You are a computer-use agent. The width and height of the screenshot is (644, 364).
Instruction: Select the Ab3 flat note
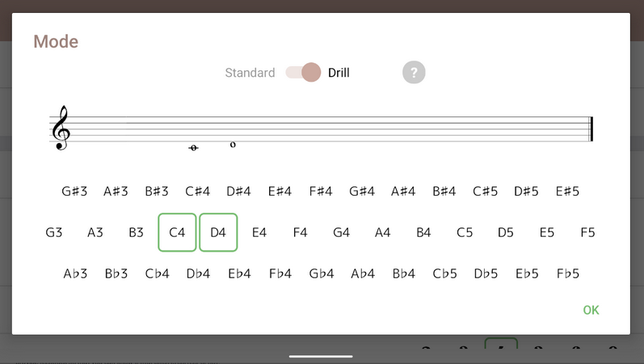[75, 273]
